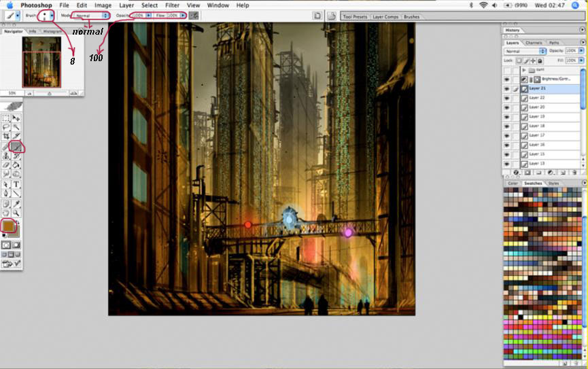Select the Line shape tool

tap(16, 194)
